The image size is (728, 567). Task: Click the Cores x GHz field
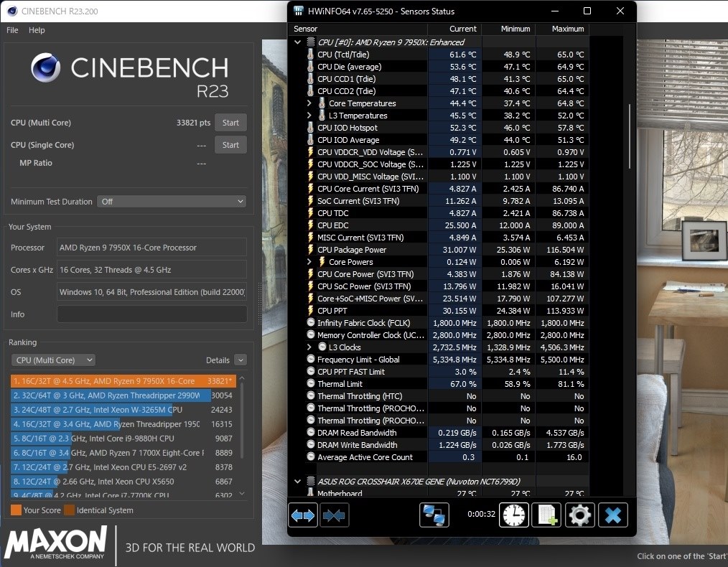tap(151, 270)
